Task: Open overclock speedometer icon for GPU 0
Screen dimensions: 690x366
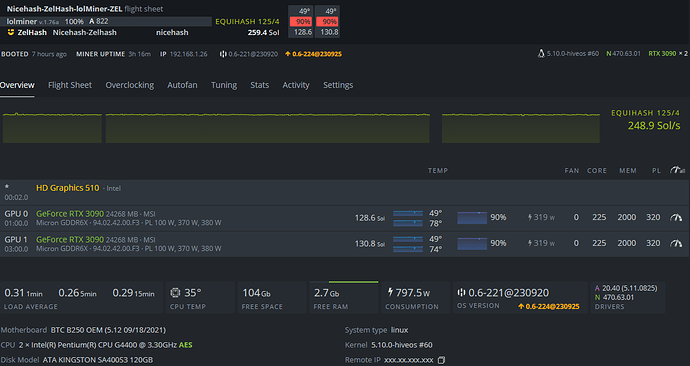Action: coord(676,217)
